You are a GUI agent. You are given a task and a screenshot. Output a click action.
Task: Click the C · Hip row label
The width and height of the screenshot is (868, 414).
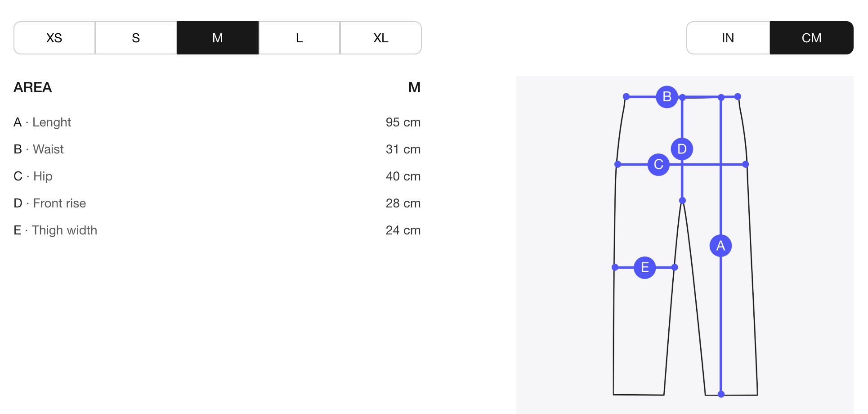pos(33,176)
